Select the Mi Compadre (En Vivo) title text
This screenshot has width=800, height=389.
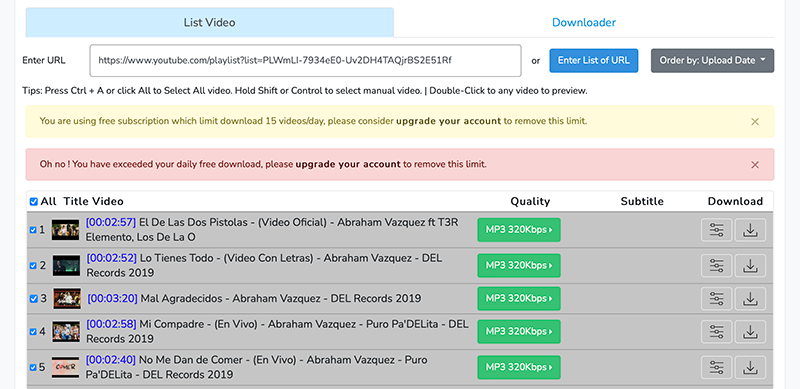277,331
